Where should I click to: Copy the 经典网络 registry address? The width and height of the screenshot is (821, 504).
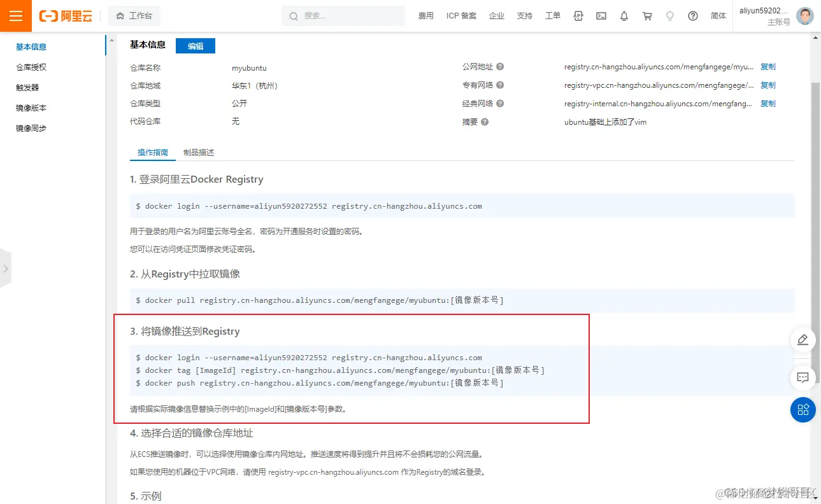coord(768,104)
